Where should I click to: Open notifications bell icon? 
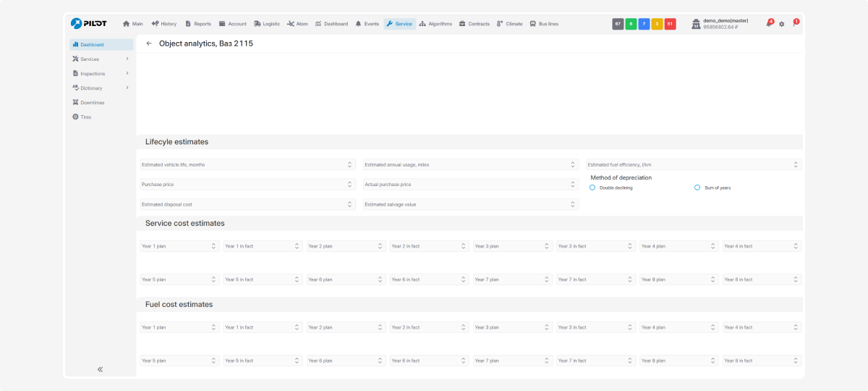tap(769, 24)
